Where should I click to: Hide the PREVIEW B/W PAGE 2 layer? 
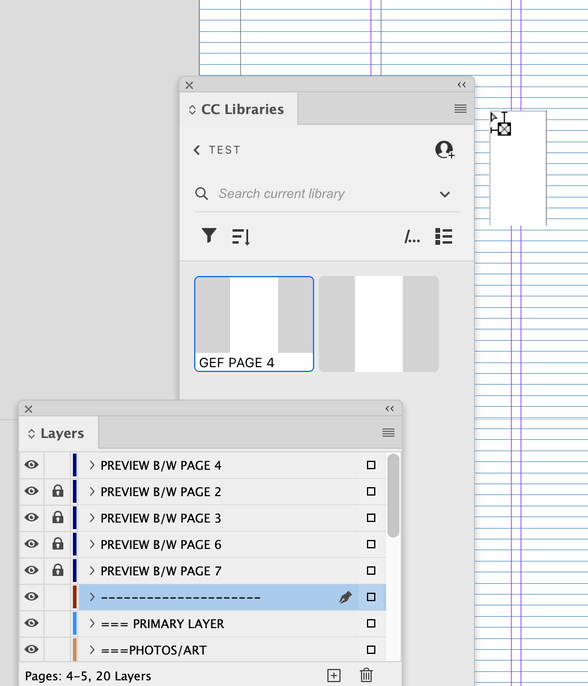[32, 491]
